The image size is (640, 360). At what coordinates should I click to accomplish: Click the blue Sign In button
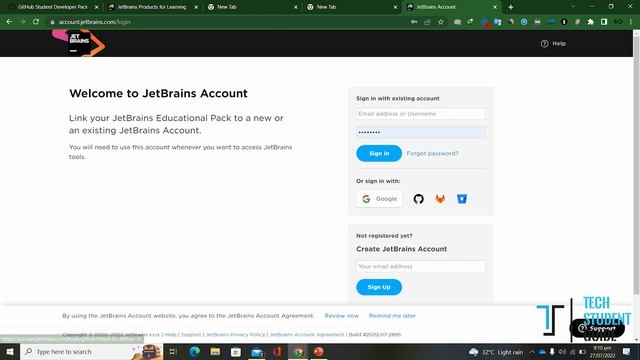pyautogui.click(x=379, y=153)
